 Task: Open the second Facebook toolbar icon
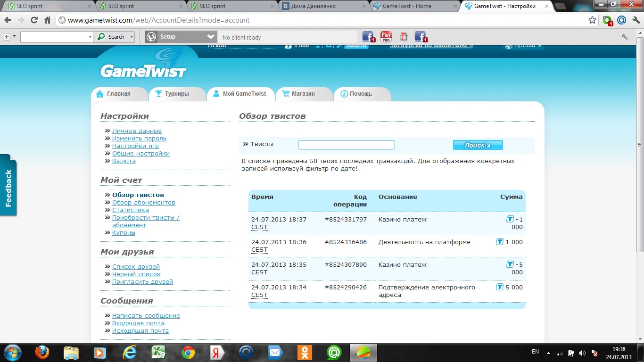tap(421, 37)
